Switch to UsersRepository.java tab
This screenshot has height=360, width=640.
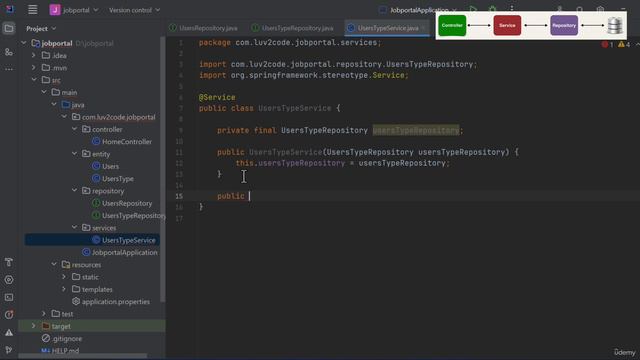tap(203, 28)
